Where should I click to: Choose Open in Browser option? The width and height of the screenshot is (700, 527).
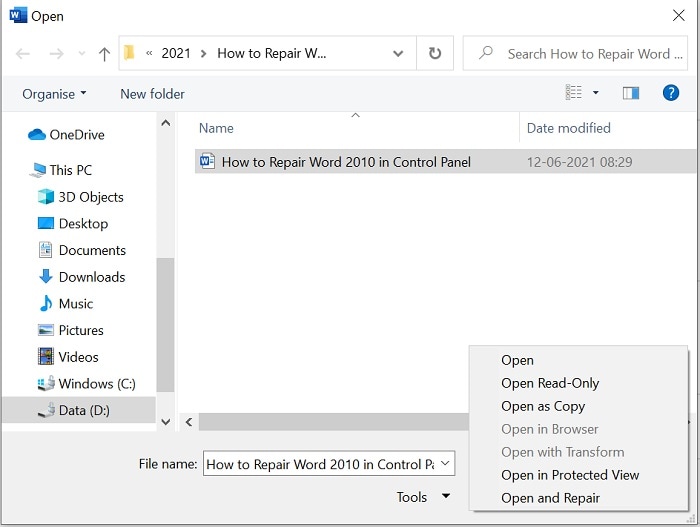[x=550, y=429]
